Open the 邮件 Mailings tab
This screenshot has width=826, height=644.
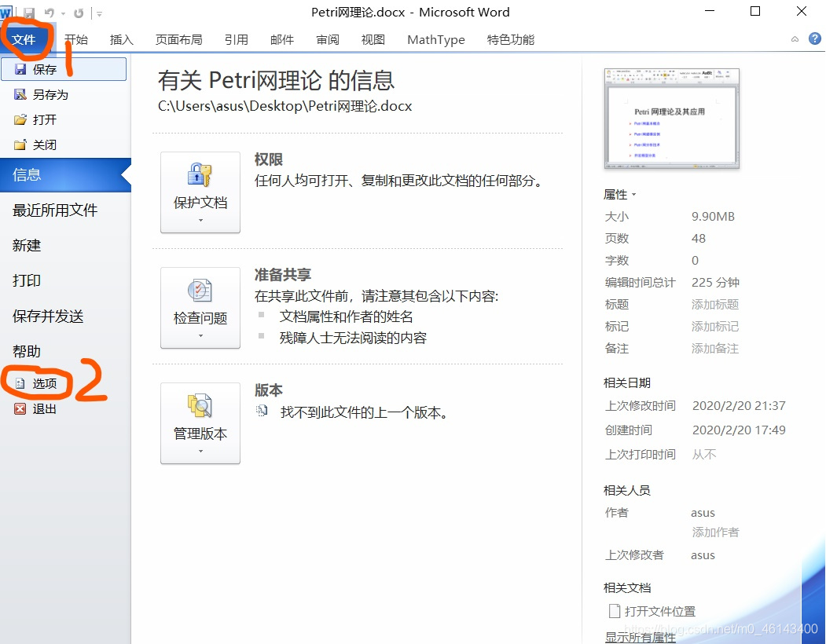pyautogui.click(x=282, y=39)
